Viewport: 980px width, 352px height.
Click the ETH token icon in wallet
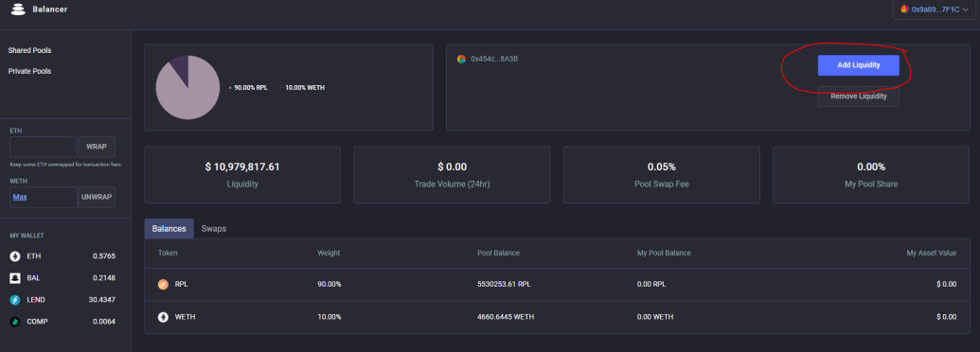click(15, 256)
